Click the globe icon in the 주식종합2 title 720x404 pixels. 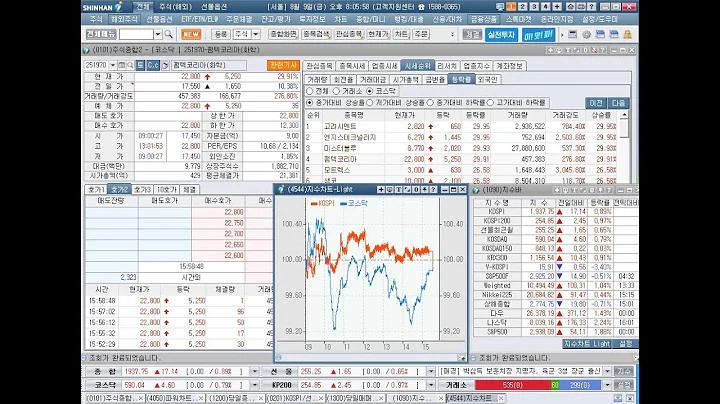coord(86,50)
